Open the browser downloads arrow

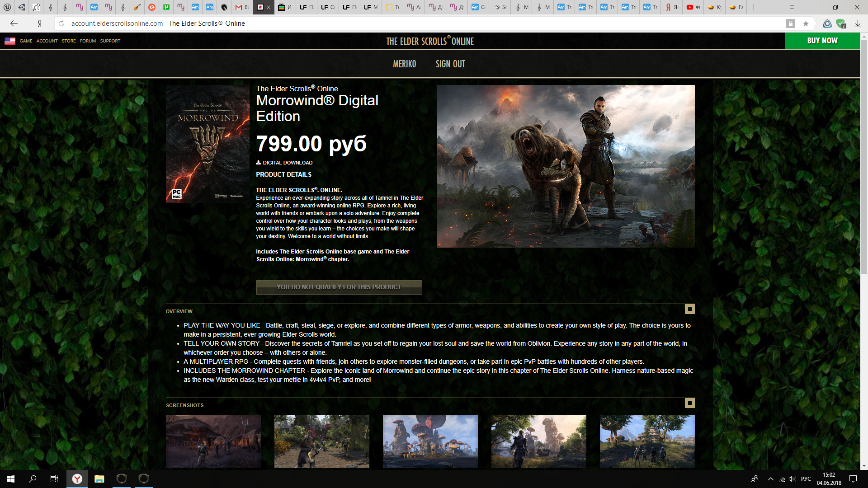[x=857, y=23]
